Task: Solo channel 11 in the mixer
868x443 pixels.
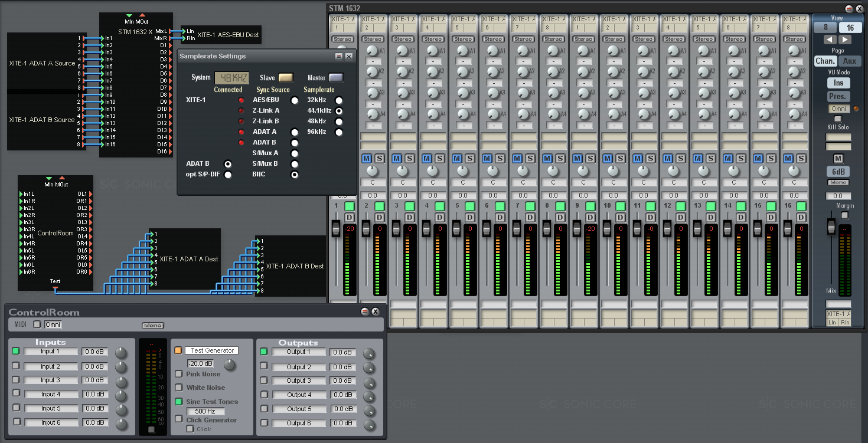Action: [650, 158]
